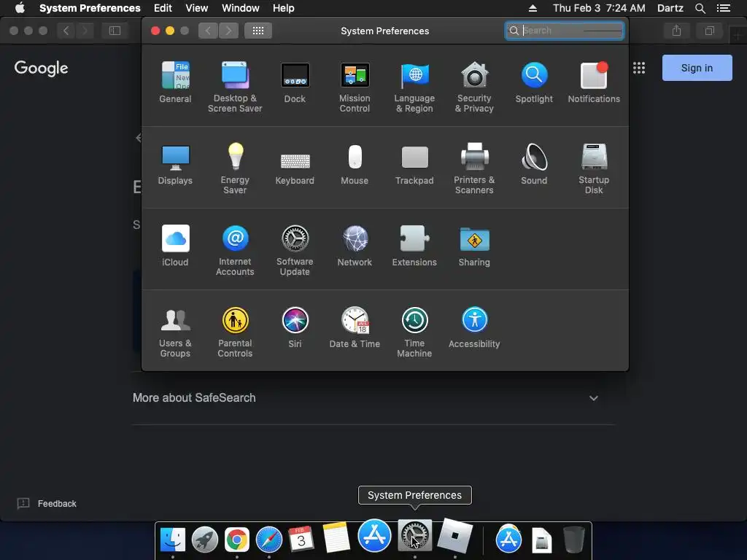747x560 pixels.
Task: Open Trackpad preferences
Action: [x=414, y=164]
